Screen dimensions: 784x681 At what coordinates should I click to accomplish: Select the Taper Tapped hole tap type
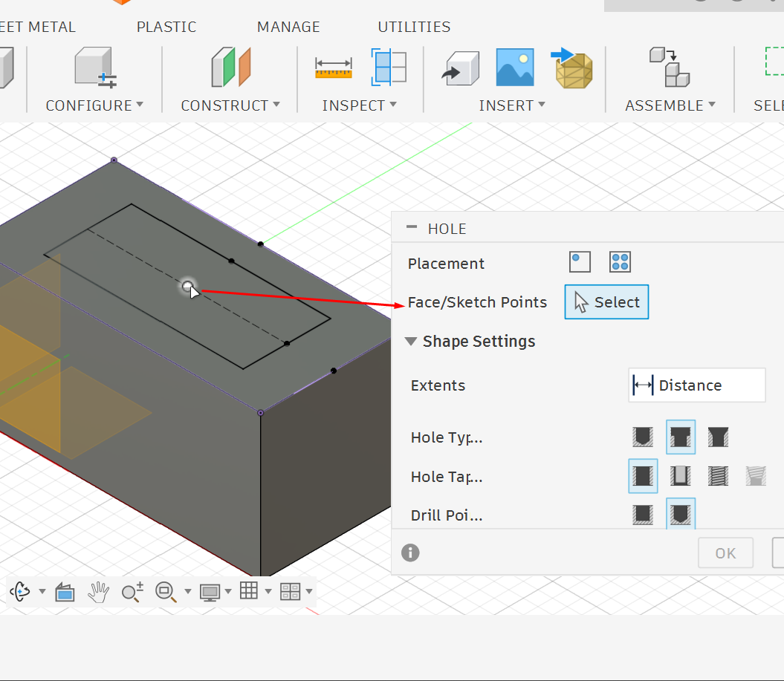coord(756,476)
